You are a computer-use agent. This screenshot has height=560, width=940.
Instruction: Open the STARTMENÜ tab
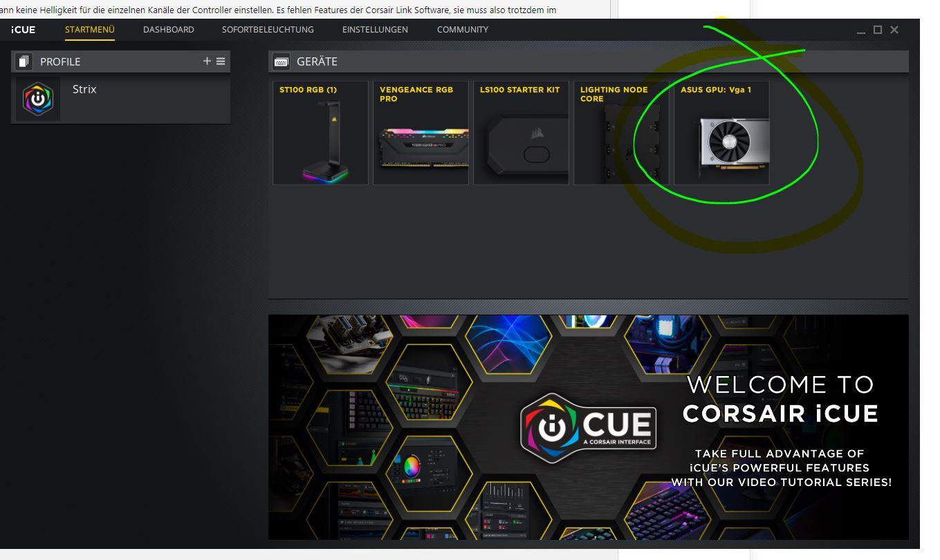point(90,30)
